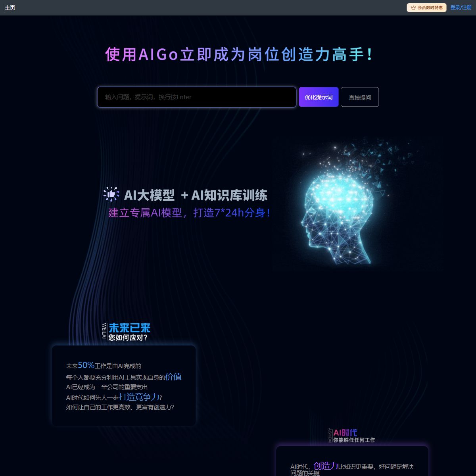
Task: Click the line 如何让自己的工作更高效、更富有创造力?
Action: point(120,407)
